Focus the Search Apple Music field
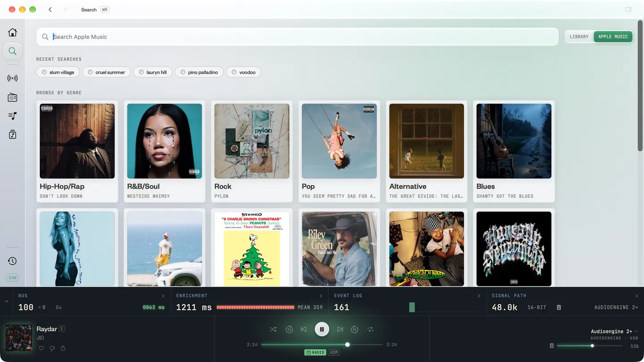644x362 pixels. click(297, 37)
